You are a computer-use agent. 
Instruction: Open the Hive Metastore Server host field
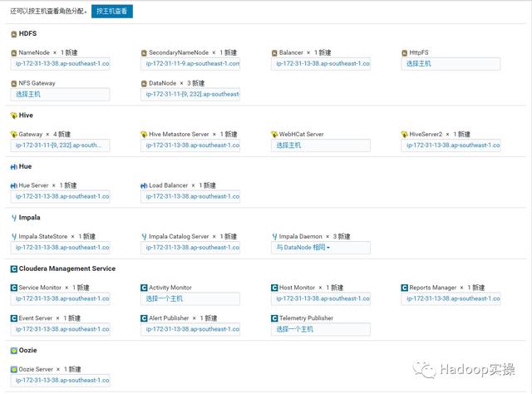190,145
